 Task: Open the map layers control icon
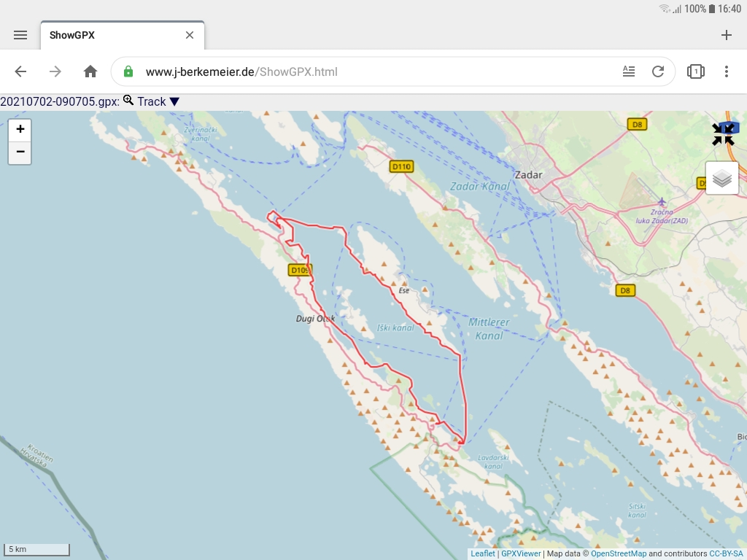click(x=721, y=177)
